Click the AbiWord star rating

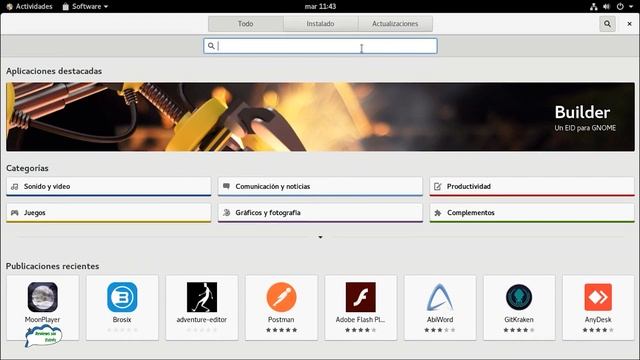[x=440, y=330]
